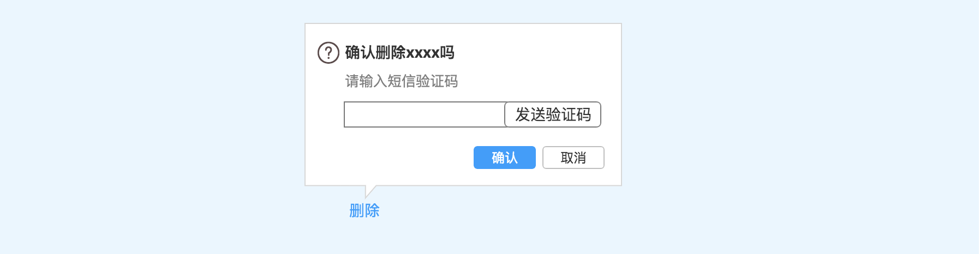
Task: Click the 删除 trigger text under the popover
Action: point(364,210)
